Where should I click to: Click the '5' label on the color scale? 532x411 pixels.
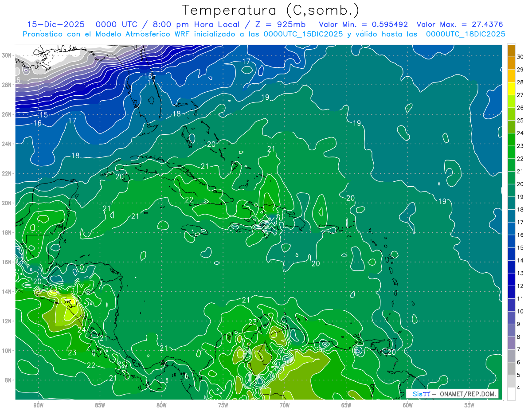click(x=519, y=375)
